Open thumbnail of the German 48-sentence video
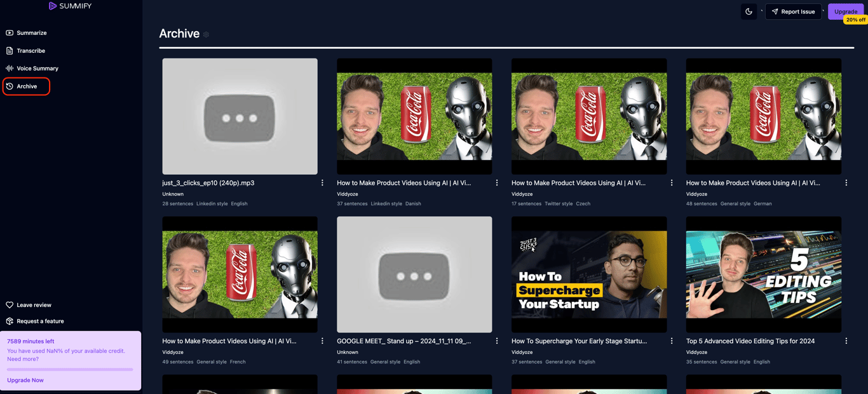Viewport: 868px width, 394px height. (764, 116)
